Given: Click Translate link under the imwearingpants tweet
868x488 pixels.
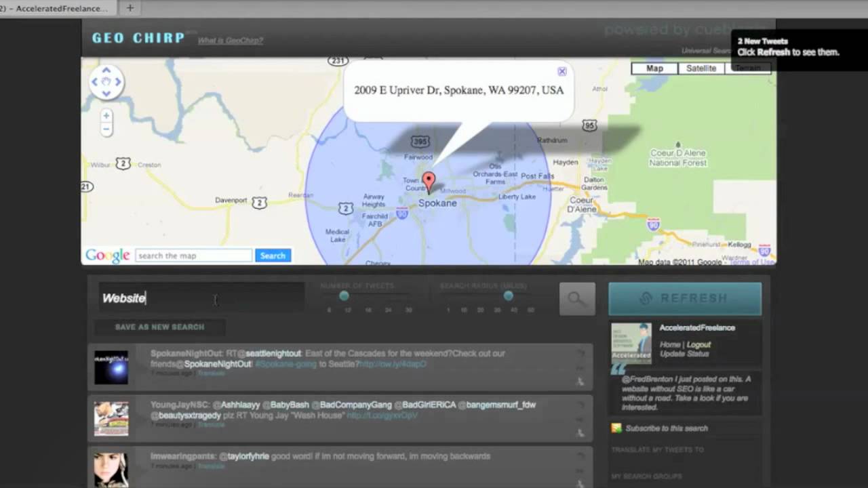Looking at the screenshot, I should coord(211,466).
